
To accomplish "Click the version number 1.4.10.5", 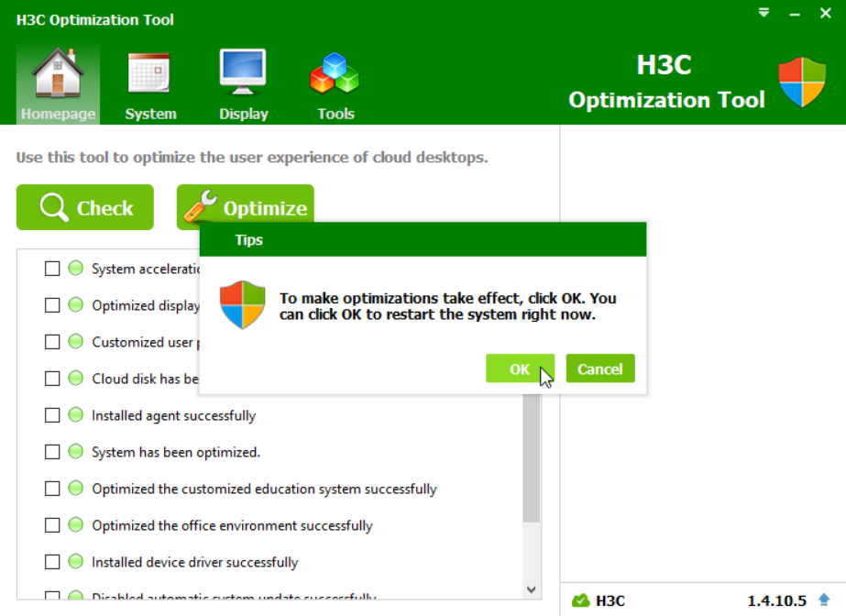I will click(x=776, y=600).
